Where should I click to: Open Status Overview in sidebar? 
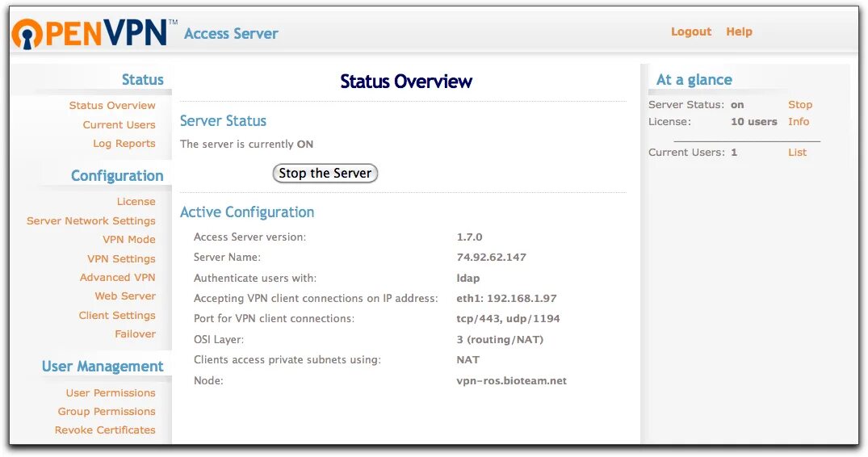tap(112, 105)
